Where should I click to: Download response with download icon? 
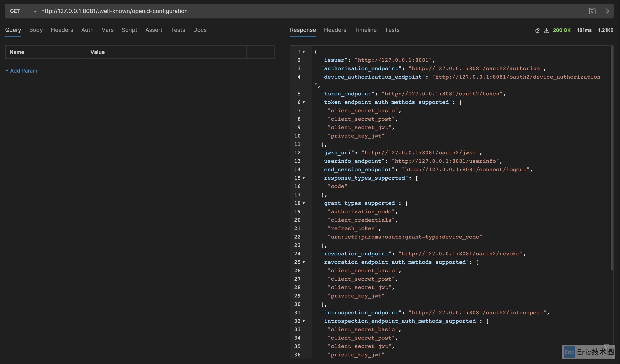pos(546,30)
